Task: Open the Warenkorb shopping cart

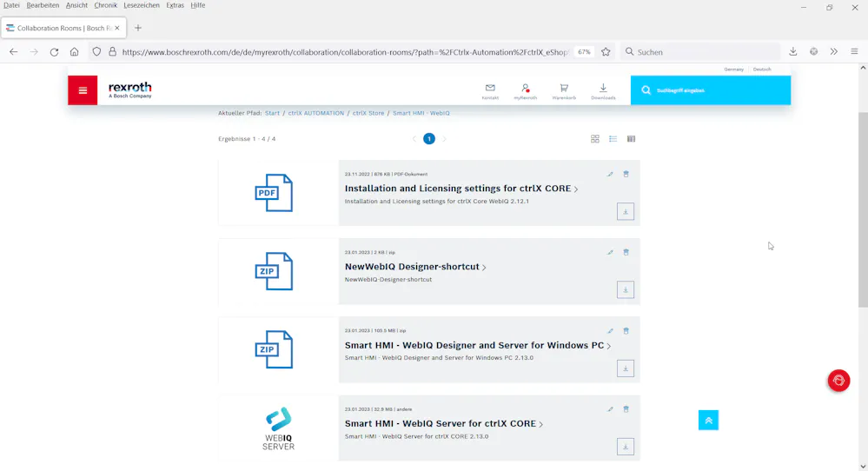Action: tap(564, 91)
